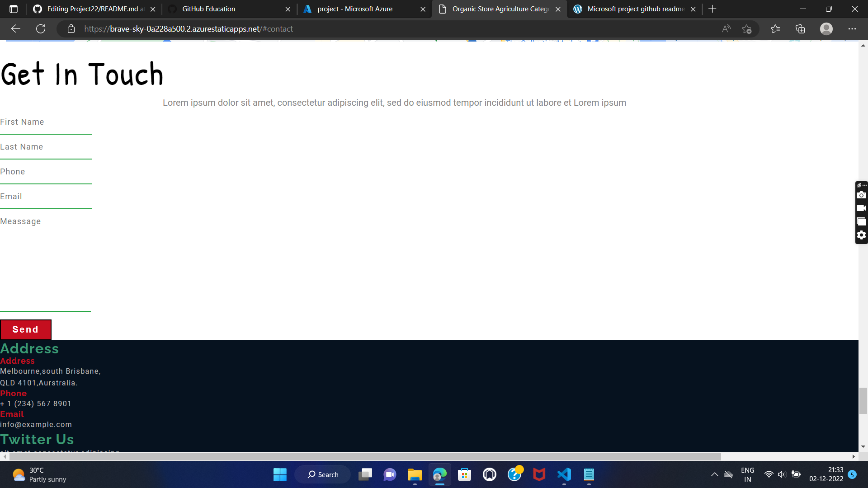
Task: Refresh the current page
Action: pyautogui.click(x=41, y=29)
